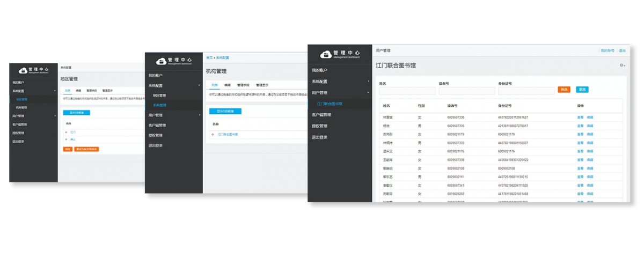Expand 用户管理 arrow in left panel sidebar

pos(55,116)
